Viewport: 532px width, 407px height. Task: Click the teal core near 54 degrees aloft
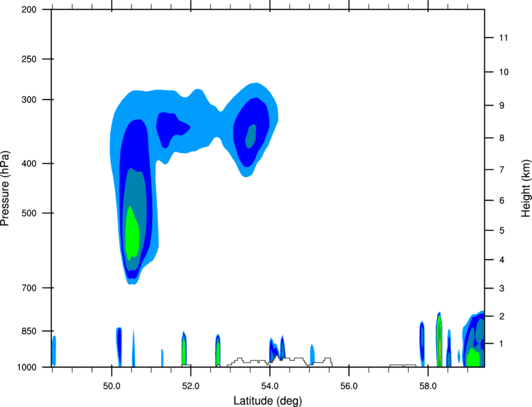pyautogui.click(x=251, y=136)
